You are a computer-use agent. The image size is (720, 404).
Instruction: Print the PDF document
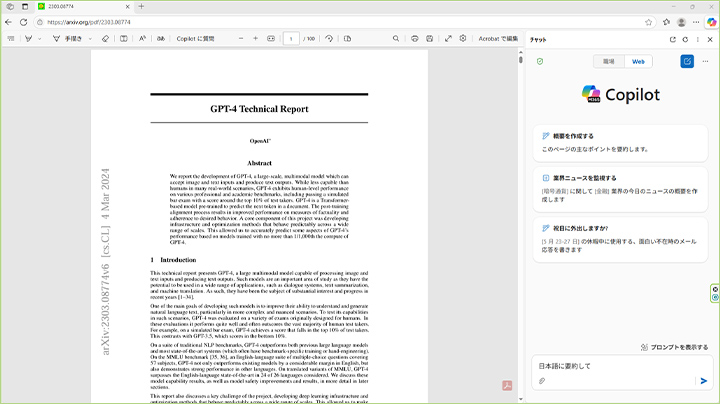click(x=415, y=39)
